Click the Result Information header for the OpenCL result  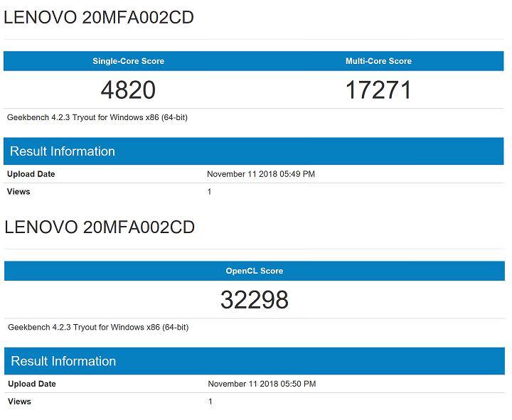coord(63,361)
